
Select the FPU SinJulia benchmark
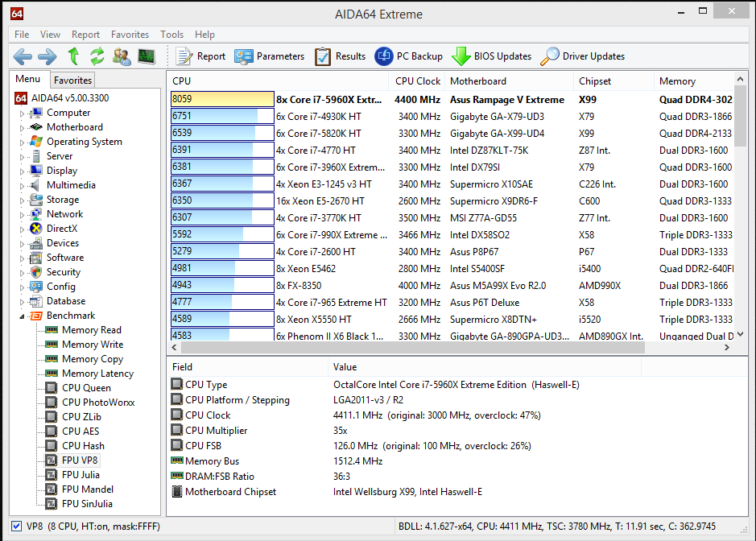pyautogui.click(x=87, y=504)
